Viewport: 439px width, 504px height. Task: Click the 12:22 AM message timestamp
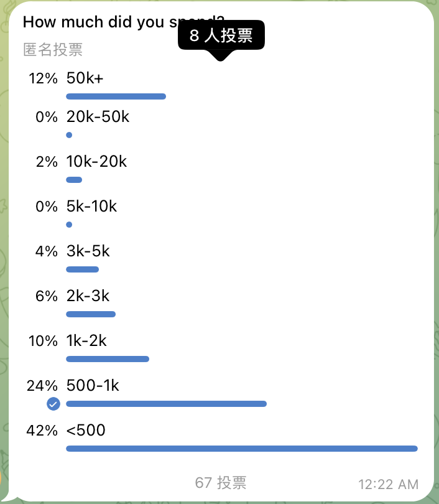coord(389,484)
